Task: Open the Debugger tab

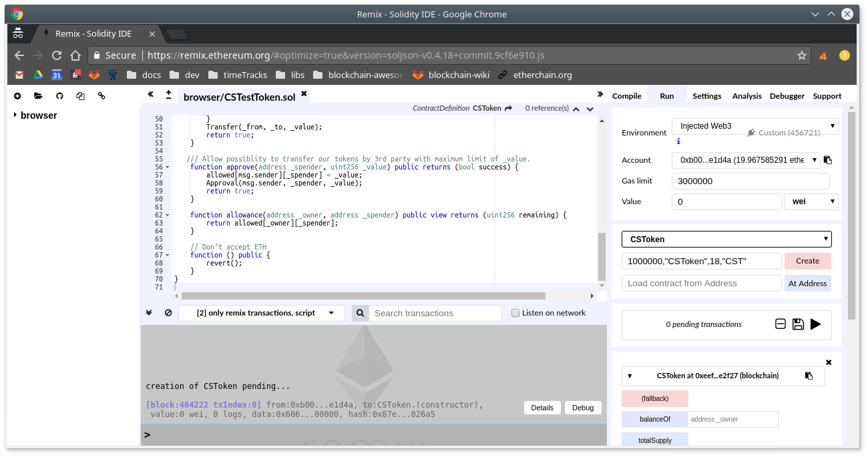Action: (787, 96)
